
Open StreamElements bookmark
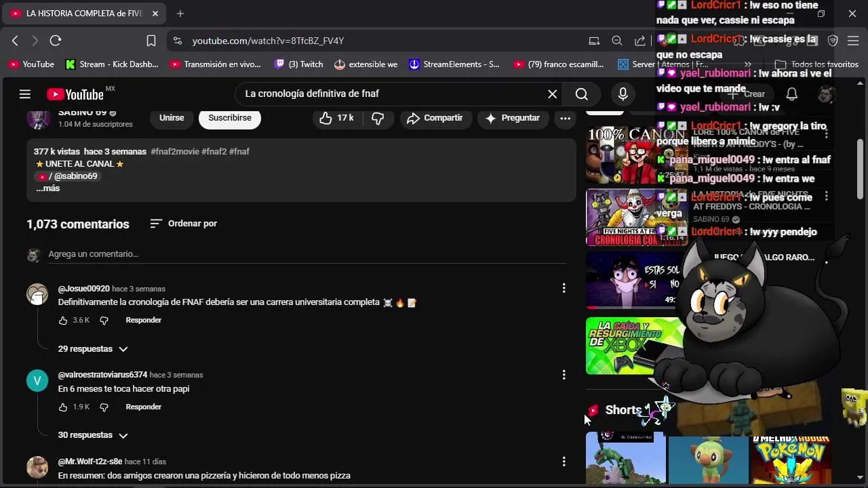tap(454, 64)
